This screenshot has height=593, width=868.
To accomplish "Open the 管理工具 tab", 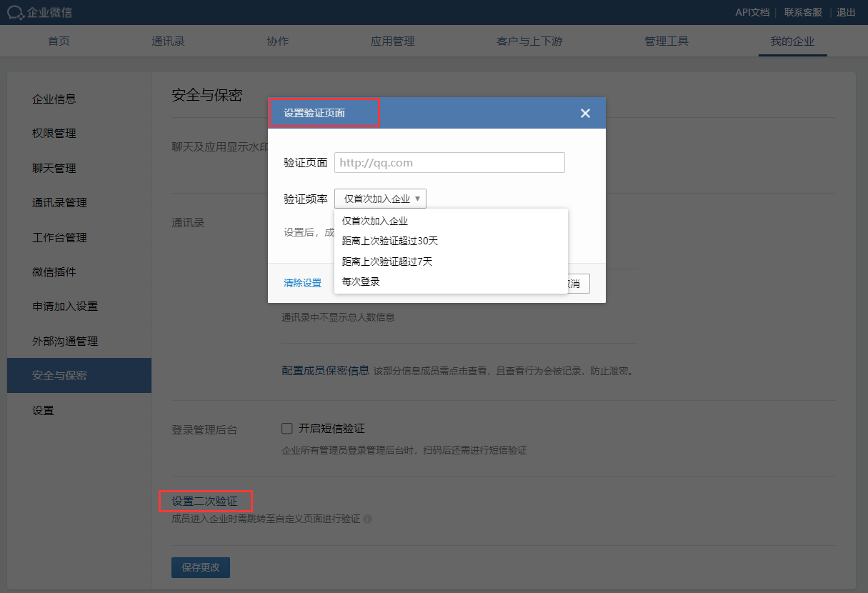I will pos(666,41).
